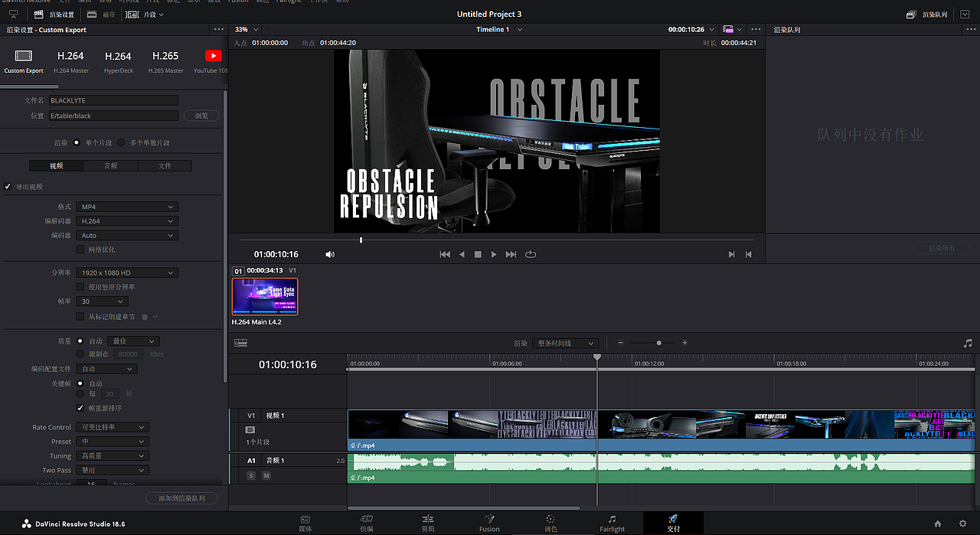Click the V1 track clip type icon
980x535 pixels.
pos(250,430)
